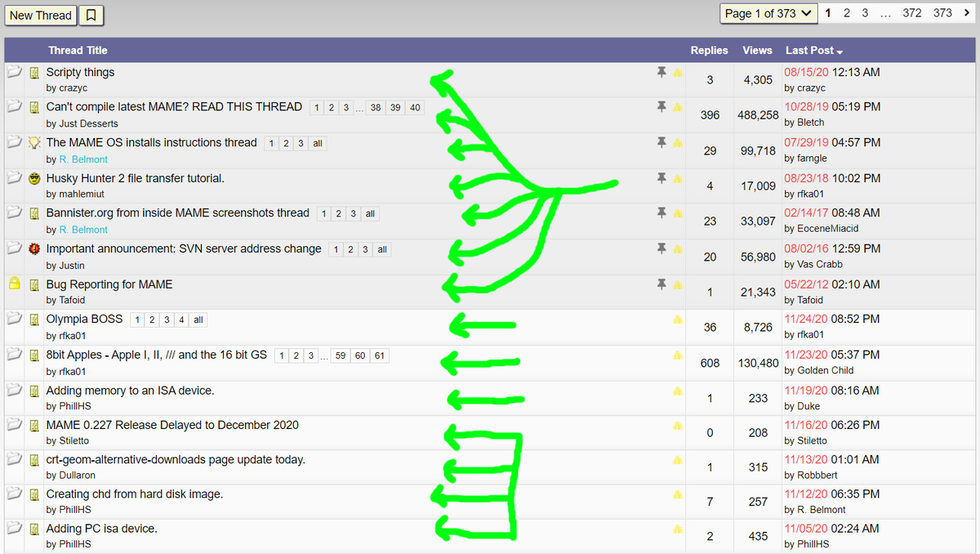Click the folder icon on Creating chd row
The width and height of the screenshot is (980, 554).
point(13,495)
